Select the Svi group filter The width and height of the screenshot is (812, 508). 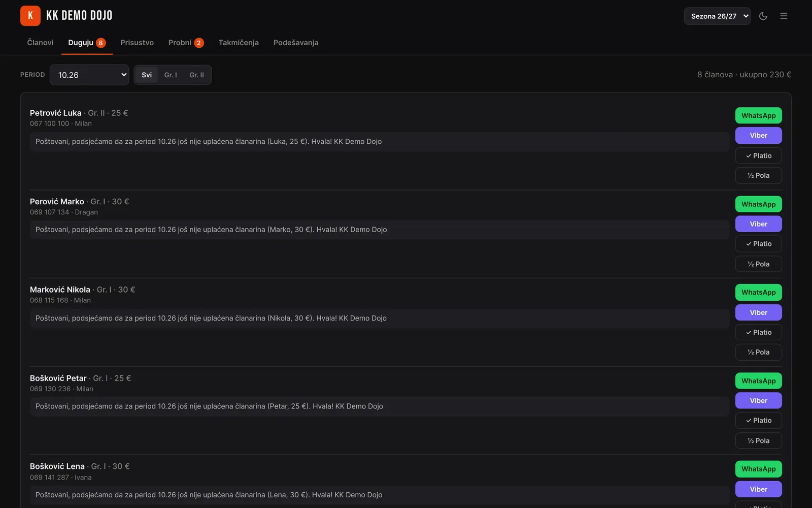147,75
